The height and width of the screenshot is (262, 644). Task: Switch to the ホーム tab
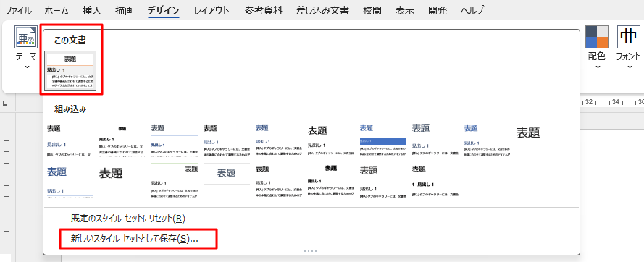pyautogui.click(x=57, y=11)
